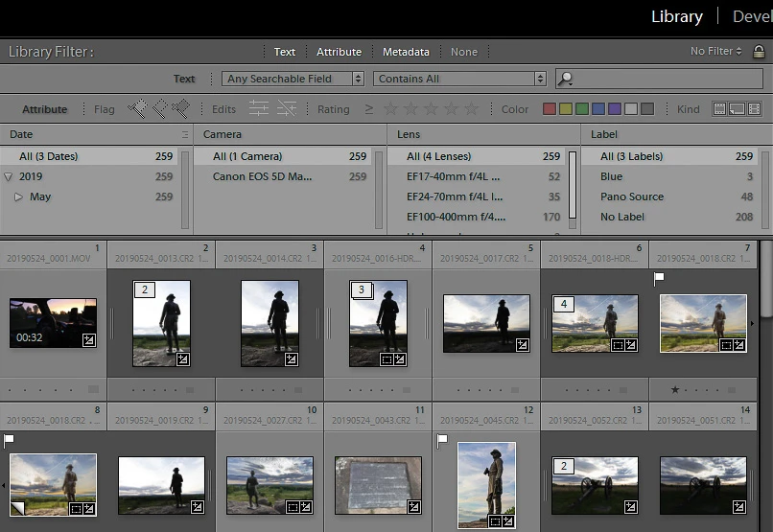Filter by rejected flag icon

click(181, 109)
